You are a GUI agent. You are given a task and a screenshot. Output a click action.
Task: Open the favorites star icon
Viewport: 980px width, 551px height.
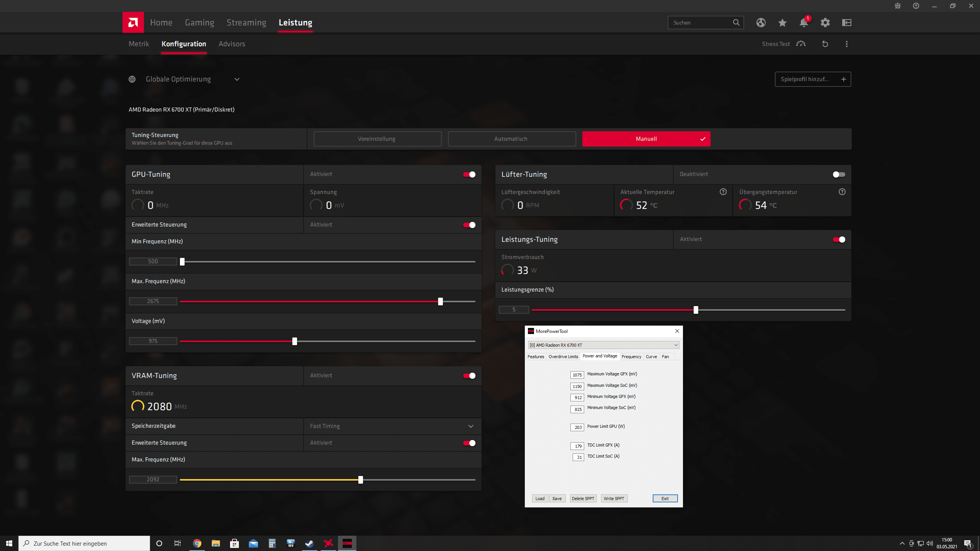tap(782, 23)
